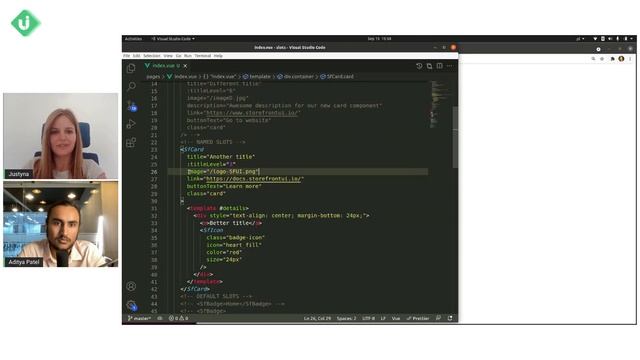Open the Run menu

coord(188,56)
